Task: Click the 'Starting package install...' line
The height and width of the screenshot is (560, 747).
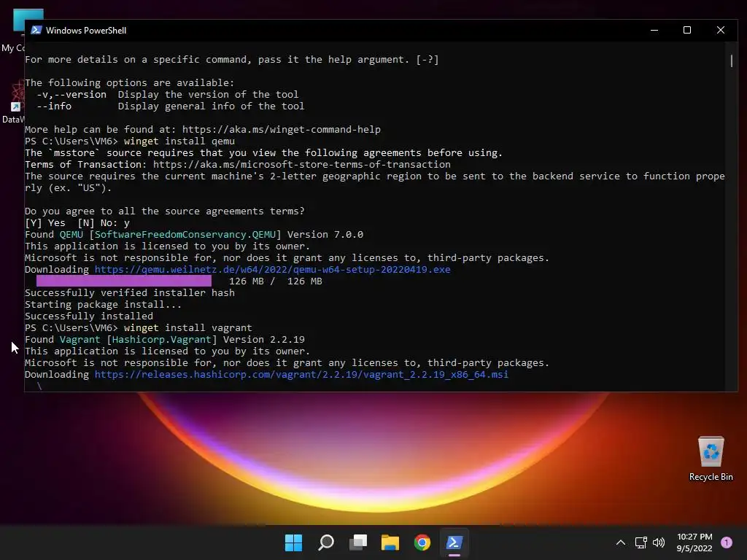Action: coord(104,304)
